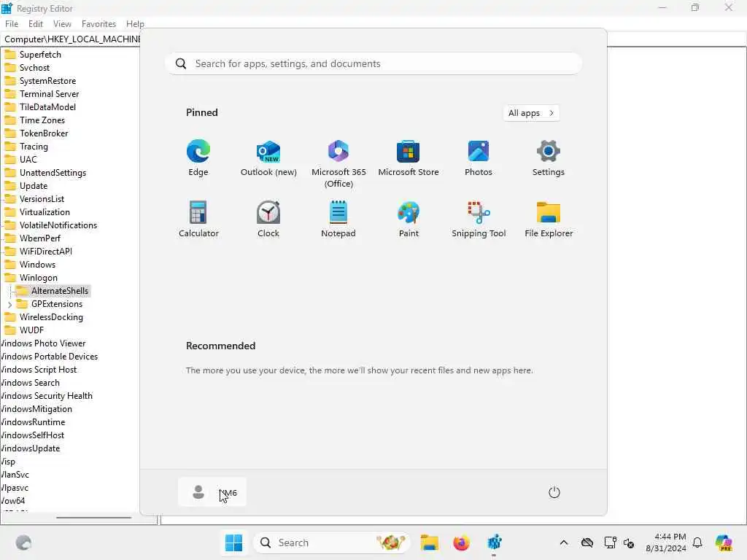Select the VolatileNotifications key
747x560 pixels.
pos(58,225)
